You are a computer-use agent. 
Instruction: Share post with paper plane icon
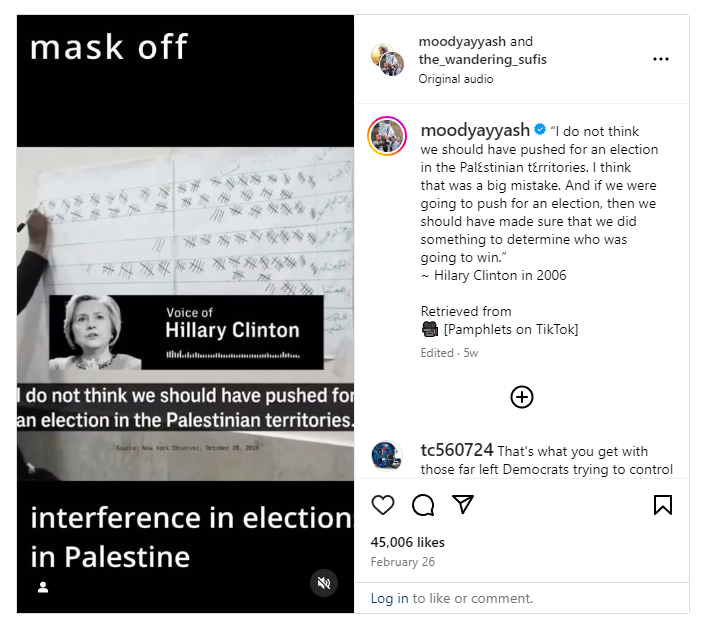coord(463,504)
